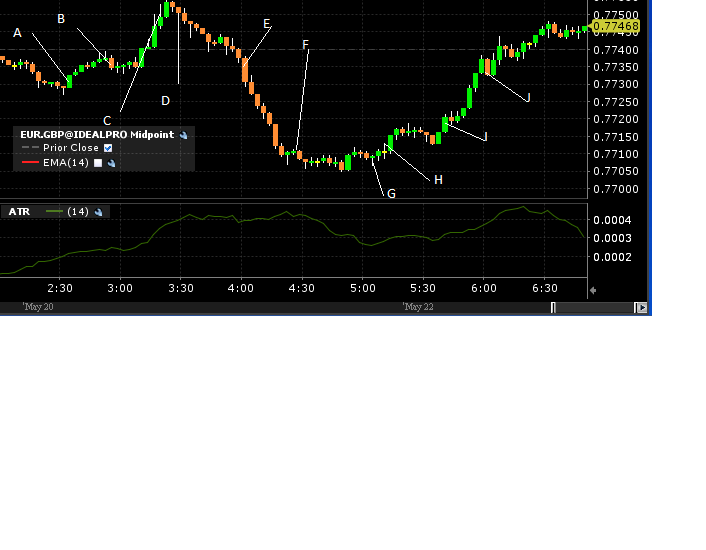Click the 5:00 time axis label
Screen dimensions: 706x550
(x=363, y=289)
